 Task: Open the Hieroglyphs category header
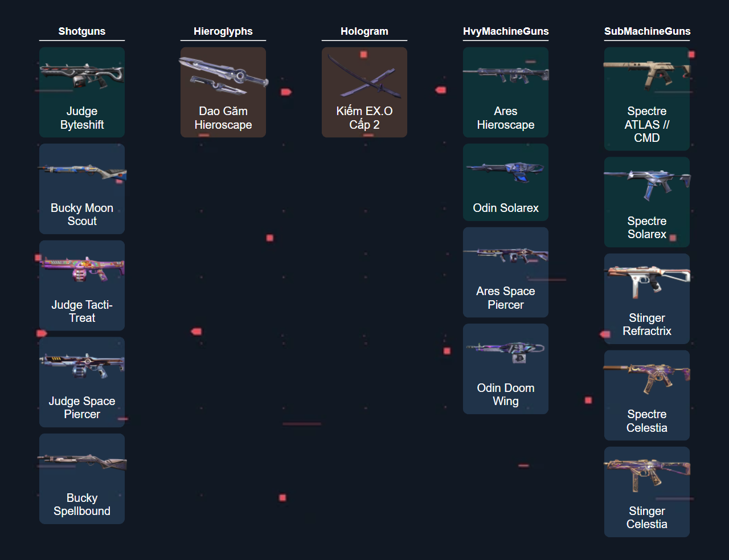(x=223, y=31)
